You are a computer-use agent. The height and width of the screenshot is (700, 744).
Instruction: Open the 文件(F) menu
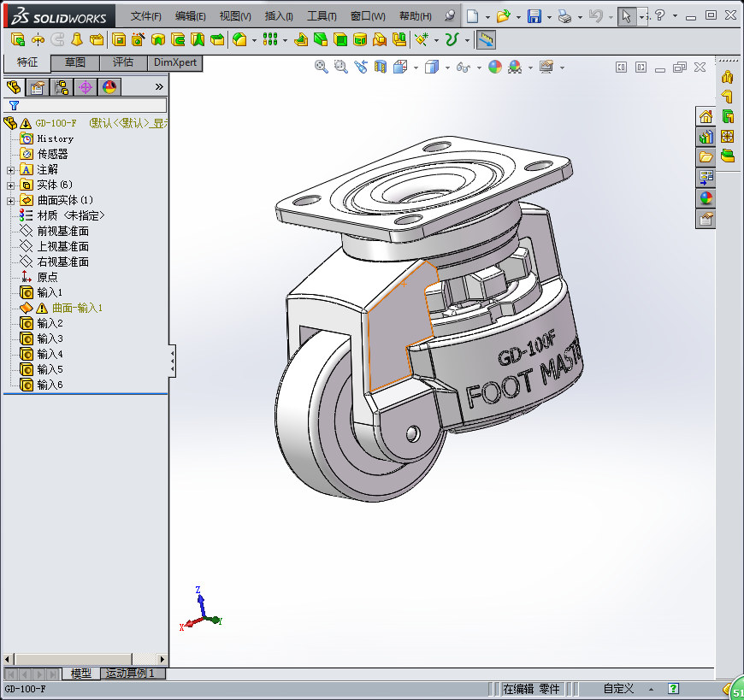145,16
